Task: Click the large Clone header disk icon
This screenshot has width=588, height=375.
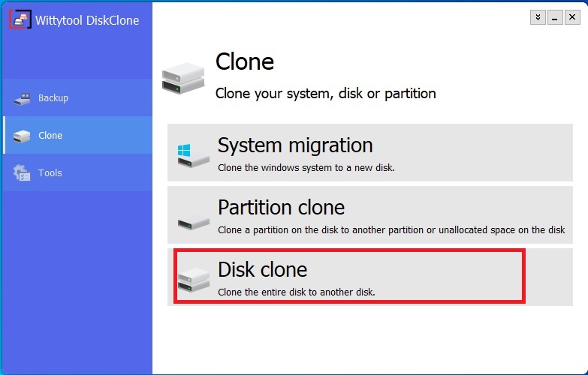Action: click(x=183, y=78)
